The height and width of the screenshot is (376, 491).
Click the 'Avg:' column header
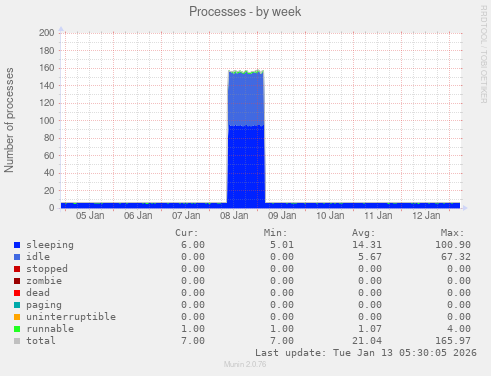[364, 233]
